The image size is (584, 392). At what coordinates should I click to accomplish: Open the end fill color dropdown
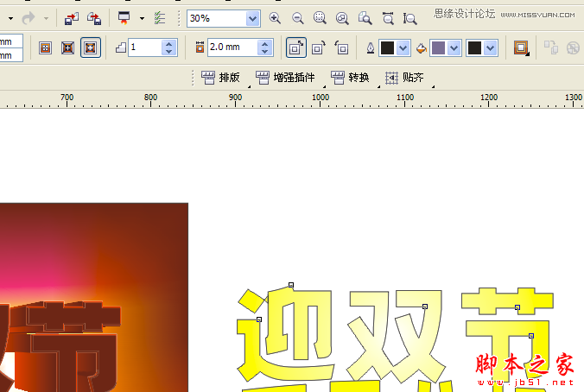[x=491, y=47]
